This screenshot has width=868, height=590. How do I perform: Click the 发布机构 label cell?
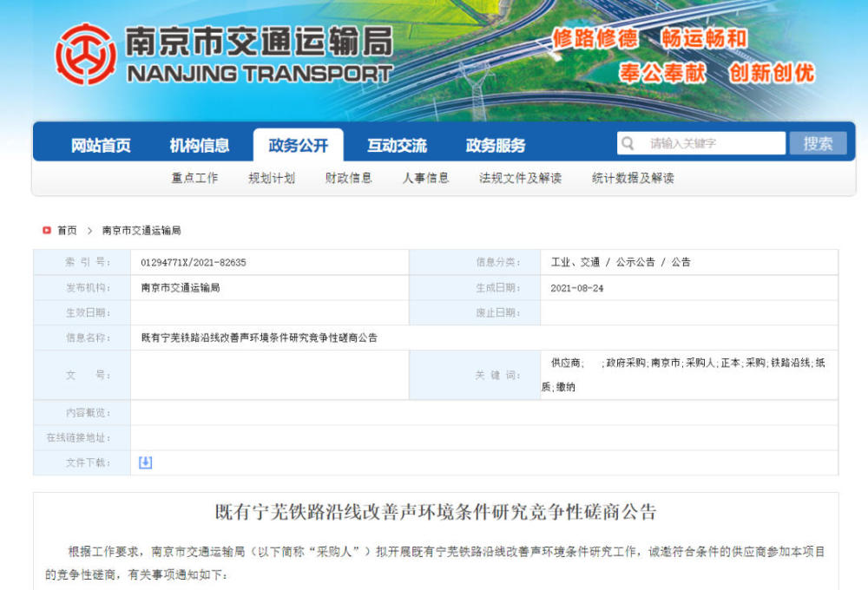click(82, 288)
